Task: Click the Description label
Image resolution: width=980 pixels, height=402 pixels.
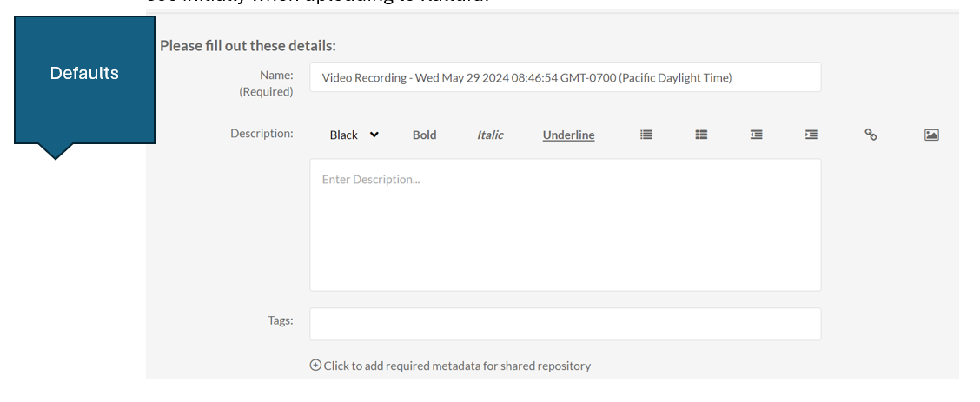Action: [x=262, y=134]
